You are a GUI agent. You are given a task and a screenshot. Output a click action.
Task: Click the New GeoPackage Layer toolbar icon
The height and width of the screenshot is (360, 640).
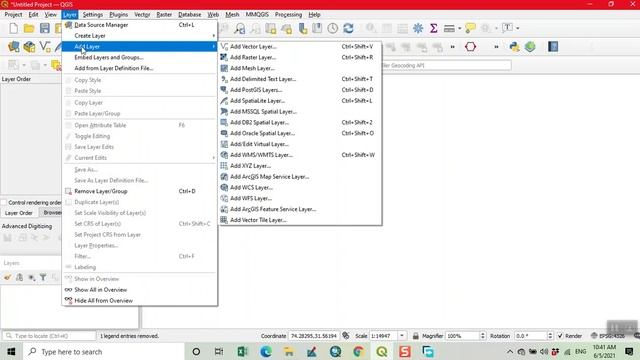[x=29, y=47]
